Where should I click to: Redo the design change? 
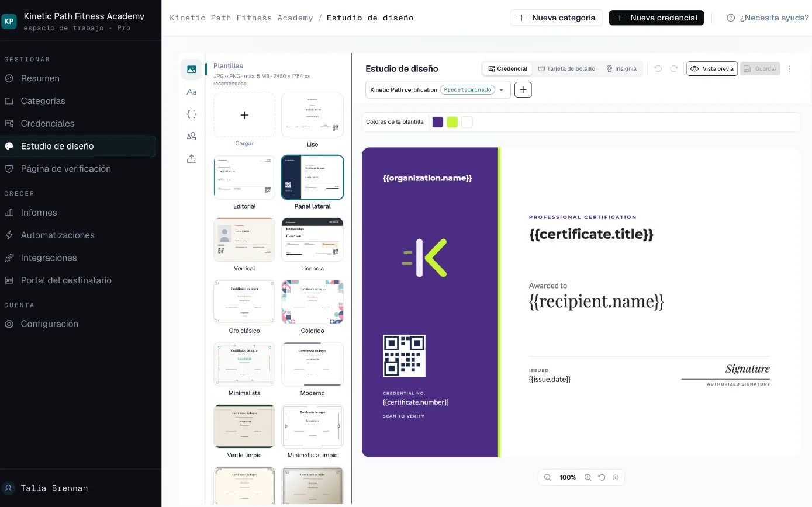[673, 69]
